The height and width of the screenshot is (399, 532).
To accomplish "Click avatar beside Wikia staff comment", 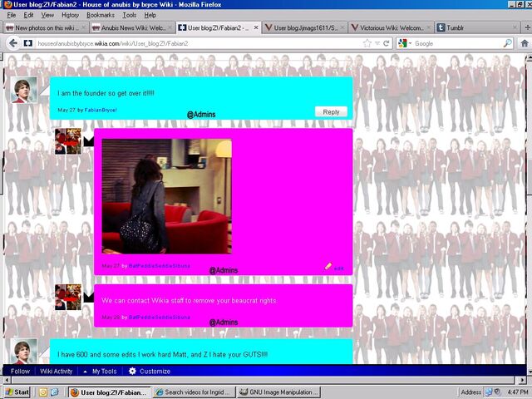I will click(68, 298).
